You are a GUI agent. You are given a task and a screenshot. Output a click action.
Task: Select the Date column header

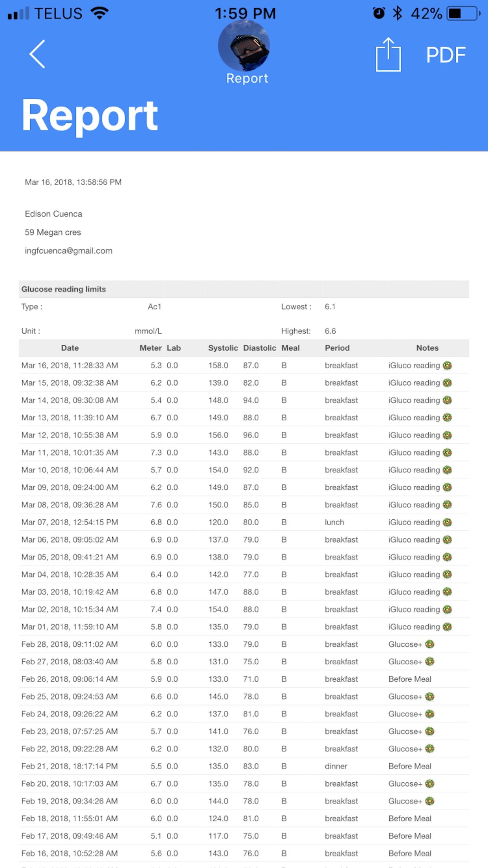click(70, 348)
